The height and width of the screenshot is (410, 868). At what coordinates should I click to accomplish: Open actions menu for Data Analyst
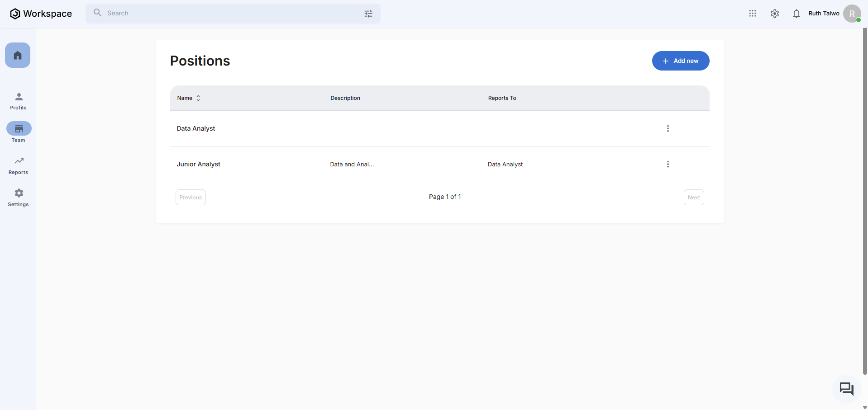(x=668, y=128)
